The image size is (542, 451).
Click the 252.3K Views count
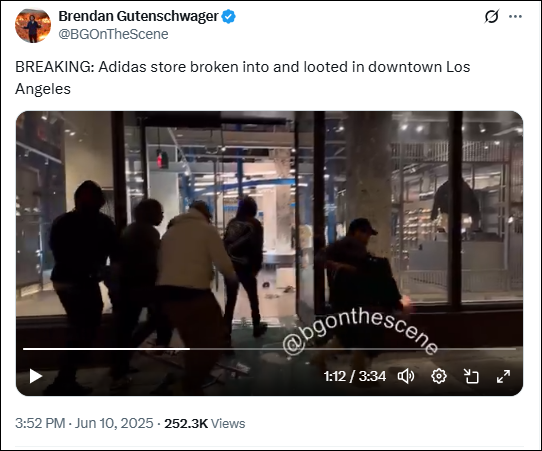click(205, 423)
